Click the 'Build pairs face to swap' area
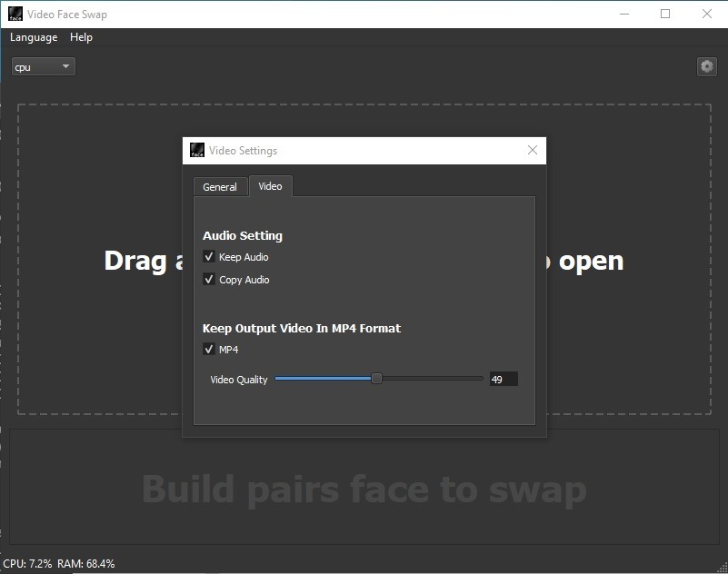The height and width of the screenshot is (574, 728). 364,487
